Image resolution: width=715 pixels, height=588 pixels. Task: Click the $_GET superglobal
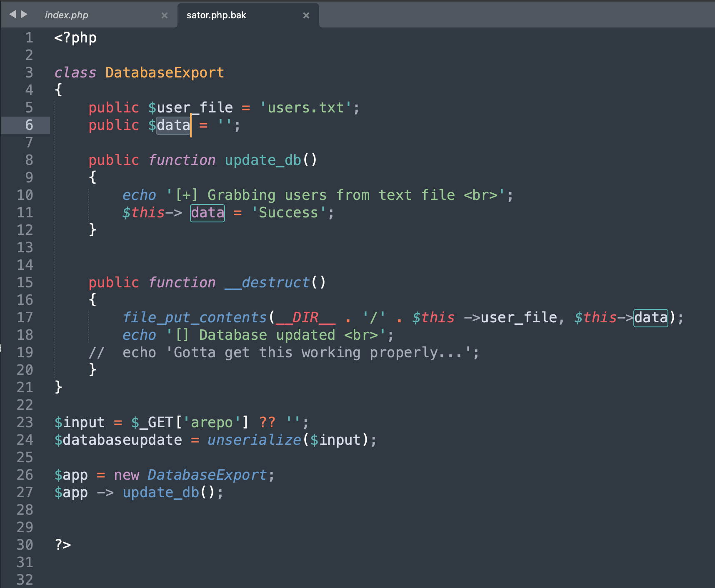tap(152, 423)
